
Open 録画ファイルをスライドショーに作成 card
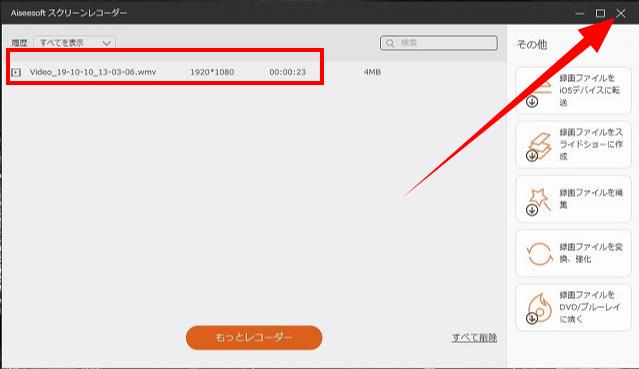(x=573, y=145)
